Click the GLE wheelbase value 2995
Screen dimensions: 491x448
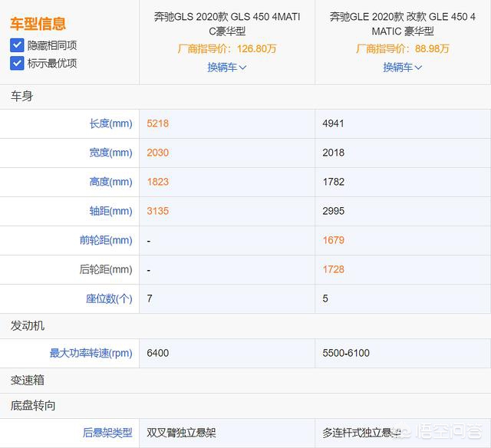334,211
